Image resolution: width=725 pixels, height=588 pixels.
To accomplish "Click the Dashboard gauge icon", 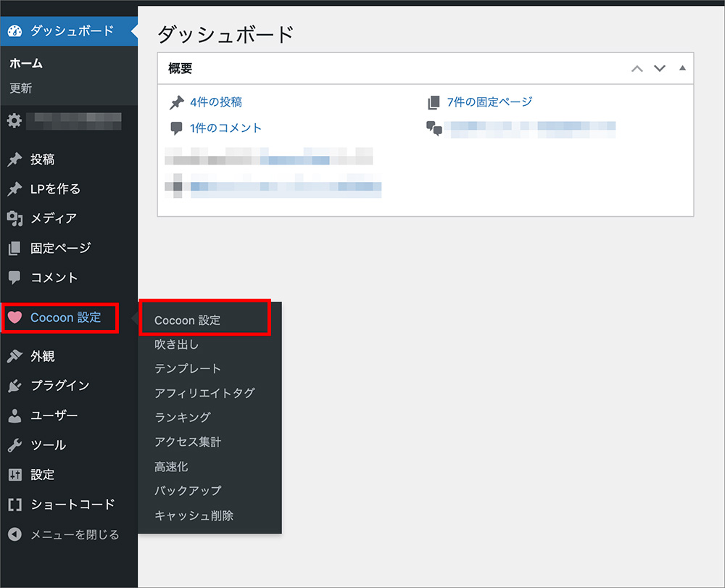I will pos(14,31).
